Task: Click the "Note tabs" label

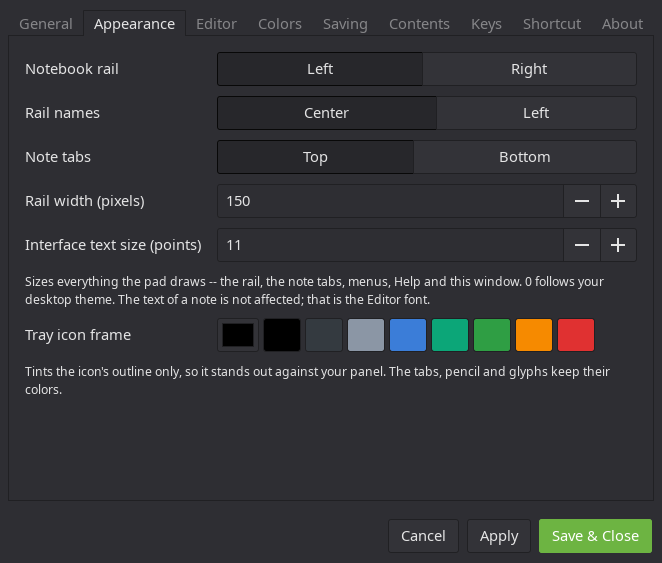Action: click(58, 157)
